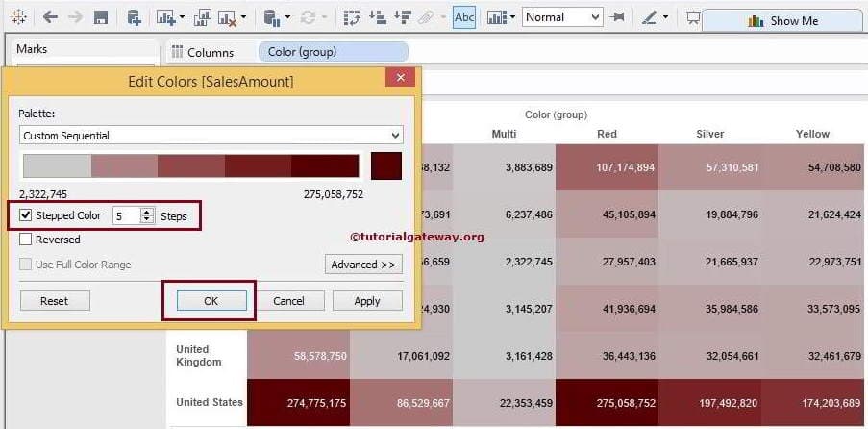The image size is (868, 429).
Task: Click the darkest maroon last color step
Action: coord(325,165)
